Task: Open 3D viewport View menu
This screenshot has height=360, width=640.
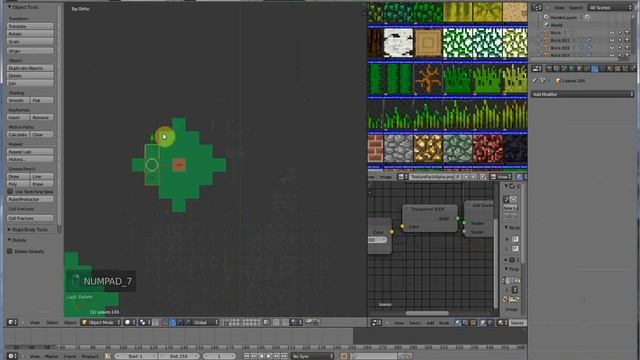Action: coord(35,322)
